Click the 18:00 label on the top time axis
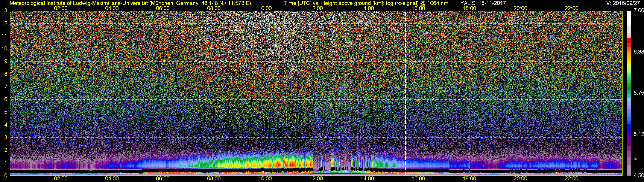The height and width of the screenshot is (182, 644). point(469,8)
